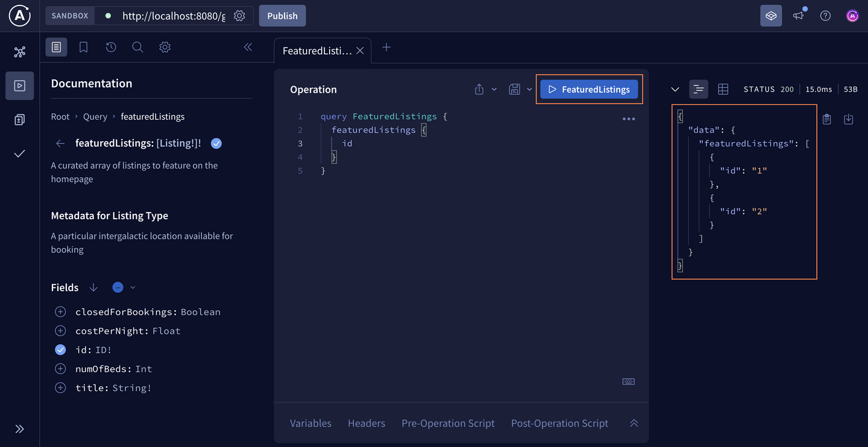Open the save operation dropdown chevron

click(529, 89)
